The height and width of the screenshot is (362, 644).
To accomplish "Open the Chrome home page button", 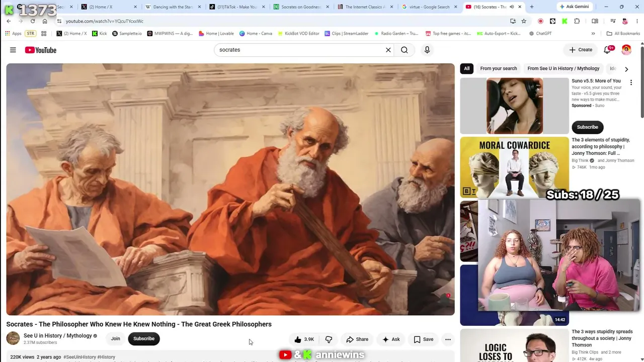I will coord(45,21).
